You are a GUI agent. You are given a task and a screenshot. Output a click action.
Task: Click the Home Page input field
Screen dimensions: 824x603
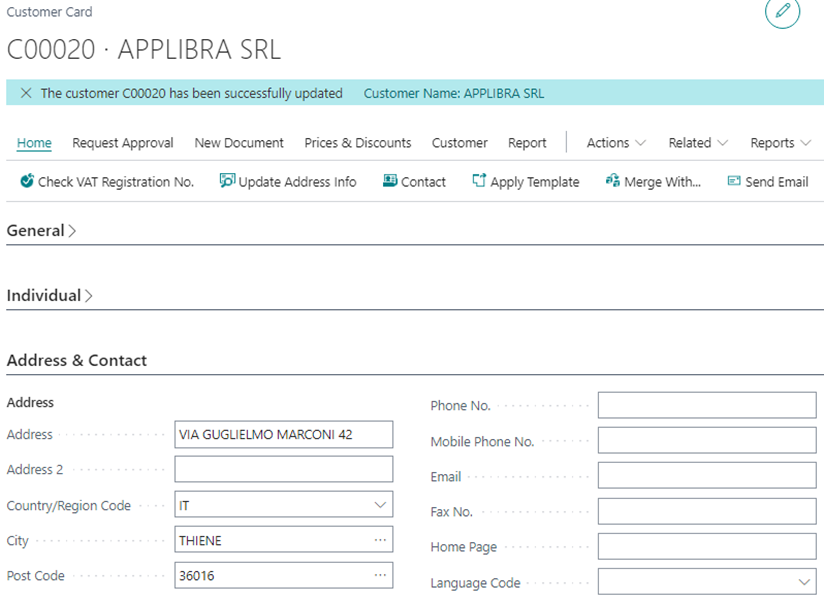[707, 546]
